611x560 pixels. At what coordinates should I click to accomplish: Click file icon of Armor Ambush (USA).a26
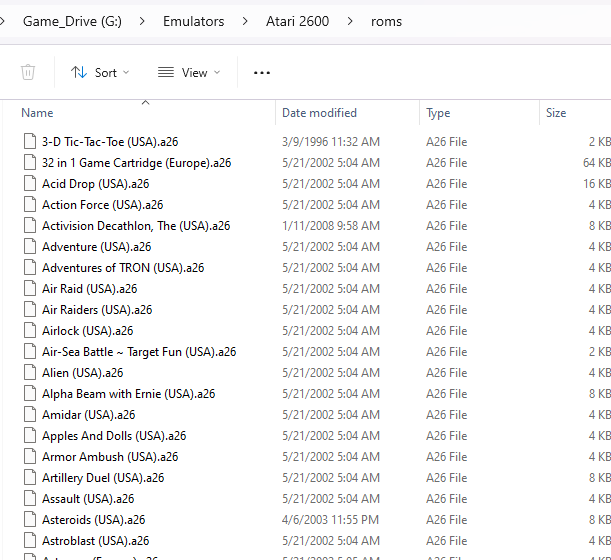[x=30, y=457]
